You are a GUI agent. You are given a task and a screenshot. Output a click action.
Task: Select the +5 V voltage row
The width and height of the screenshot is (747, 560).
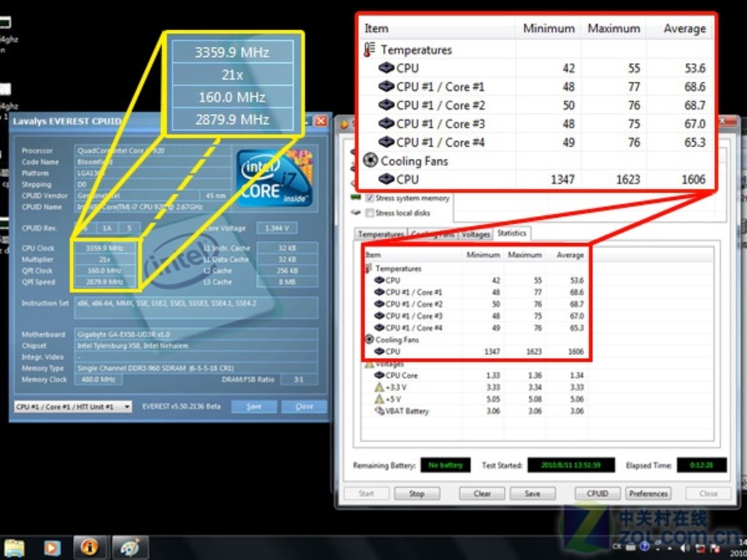tap(476, 399)
